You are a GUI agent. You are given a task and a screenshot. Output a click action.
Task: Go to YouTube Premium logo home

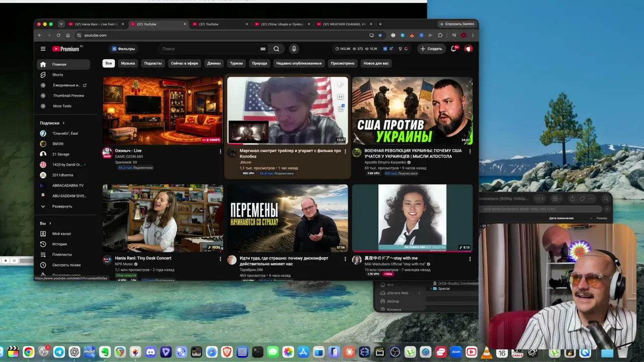[x=66, y=49]
